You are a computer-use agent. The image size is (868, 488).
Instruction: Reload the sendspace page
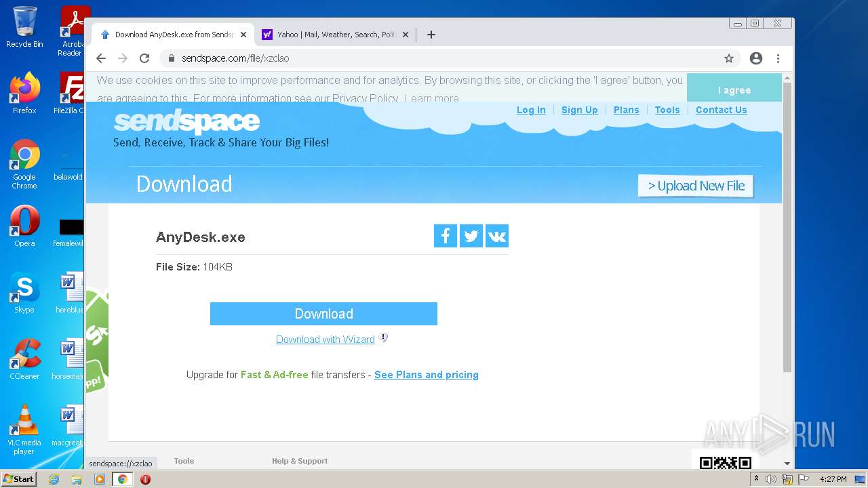tap(144, 58)
